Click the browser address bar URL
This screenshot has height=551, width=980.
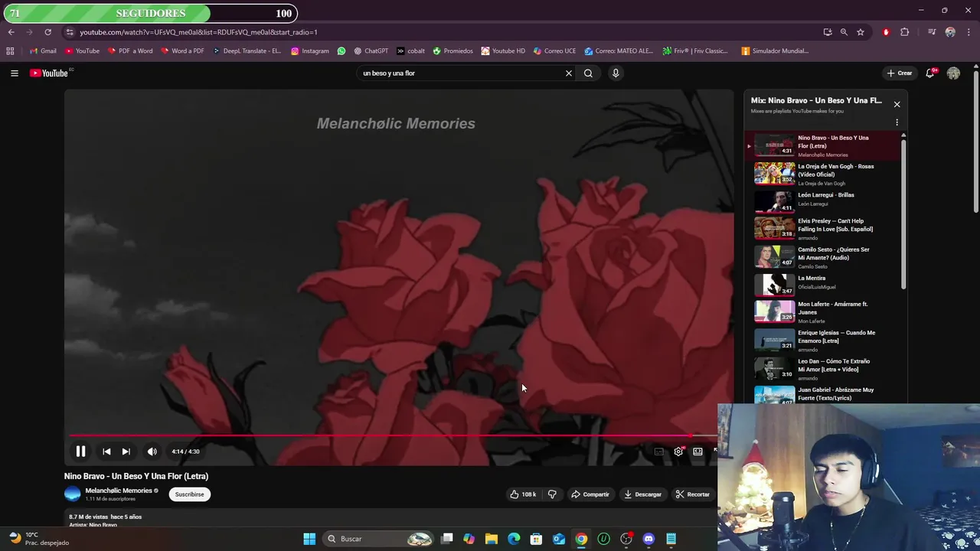pos(198,32)
